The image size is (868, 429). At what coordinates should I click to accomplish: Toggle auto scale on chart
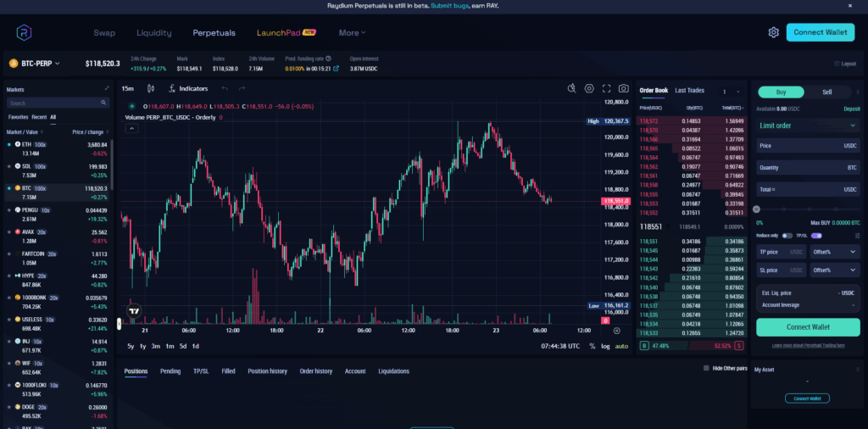click(621, 346)
